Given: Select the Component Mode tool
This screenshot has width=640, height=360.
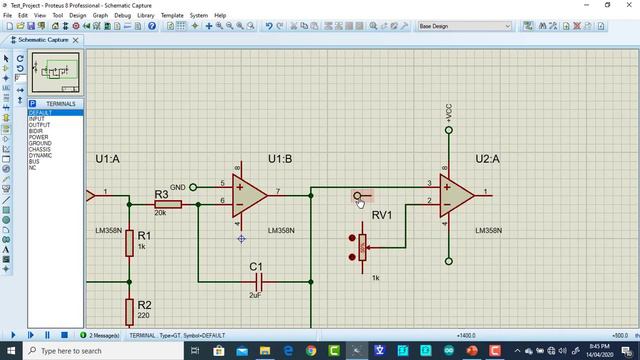Looking at the screenshot, I should pos(6,68).
